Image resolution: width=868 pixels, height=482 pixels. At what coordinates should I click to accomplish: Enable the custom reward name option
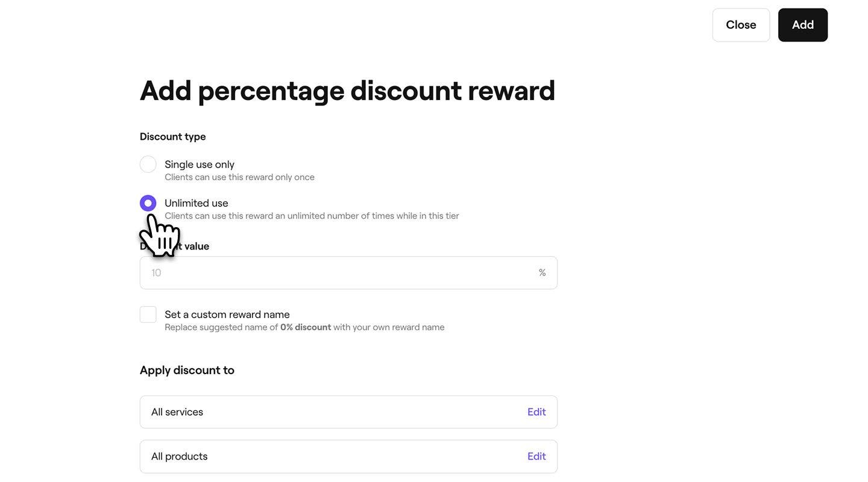point(148,313)
